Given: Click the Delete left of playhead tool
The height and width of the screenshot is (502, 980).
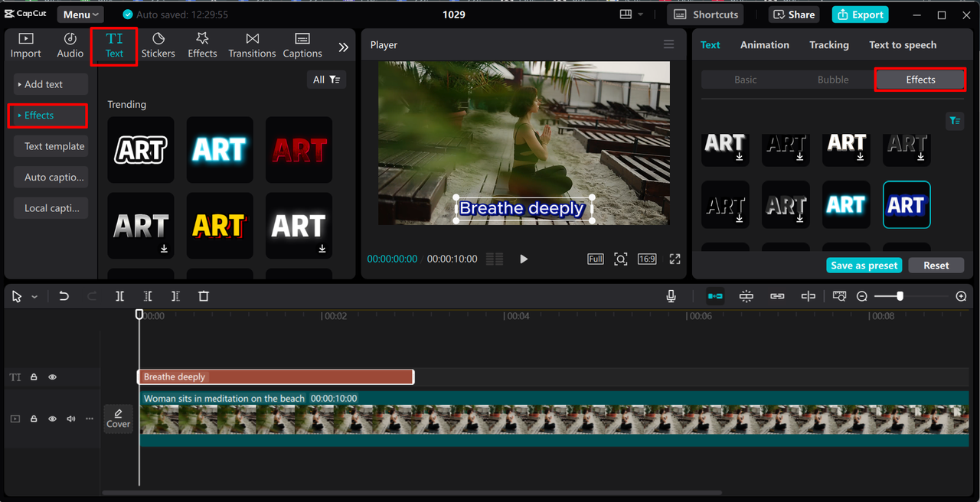Looking at the screenshot, I should (x=148, y=296).
